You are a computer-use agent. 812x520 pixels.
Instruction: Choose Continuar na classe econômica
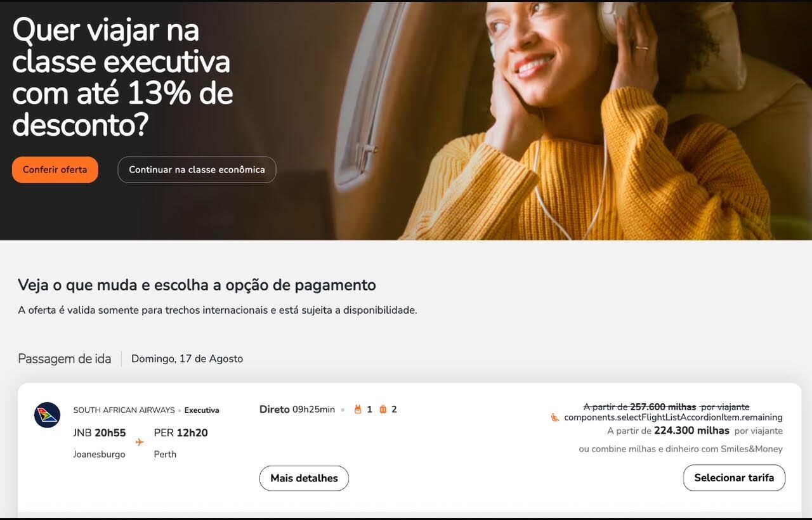[x=197, y=170]
